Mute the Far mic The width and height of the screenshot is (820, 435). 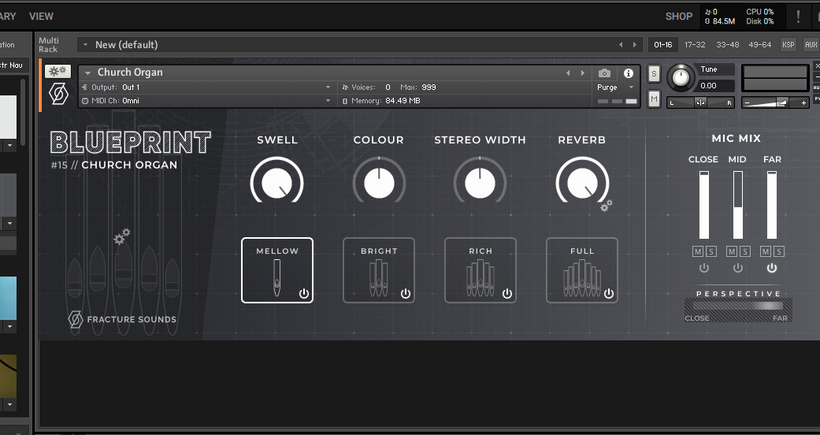(x=765, y=252)
